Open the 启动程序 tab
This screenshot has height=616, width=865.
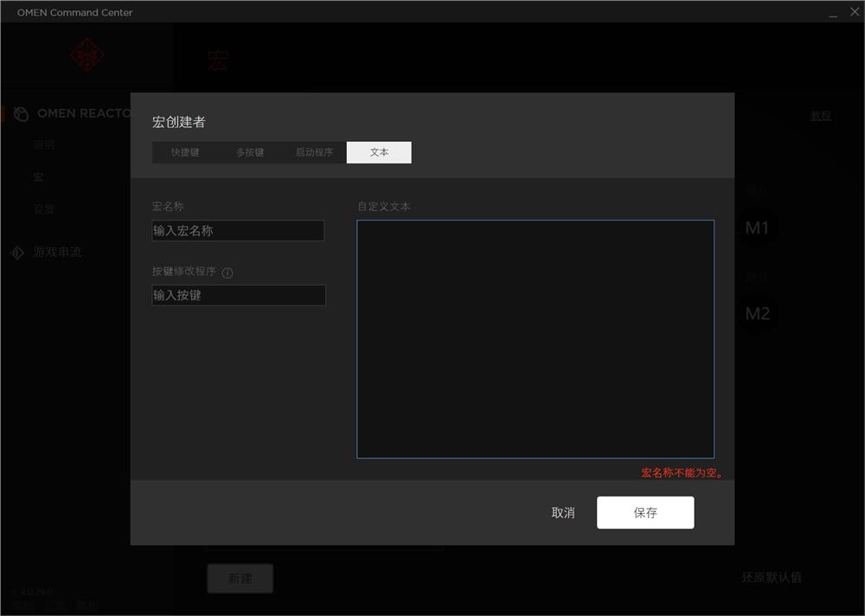(317, 151)
